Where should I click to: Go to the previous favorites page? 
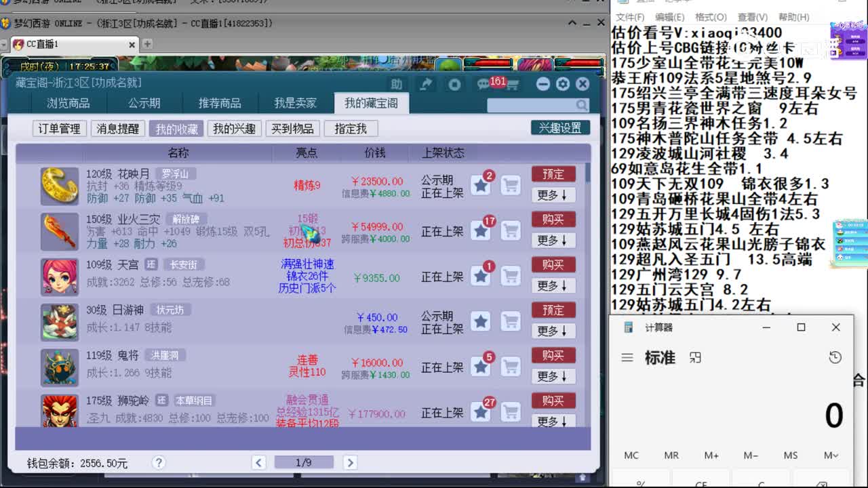(x=259, y=463)
